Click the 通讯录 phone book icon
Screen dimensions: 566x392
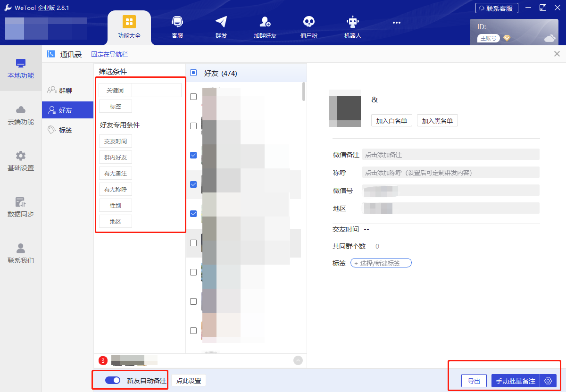click(51, 54)
